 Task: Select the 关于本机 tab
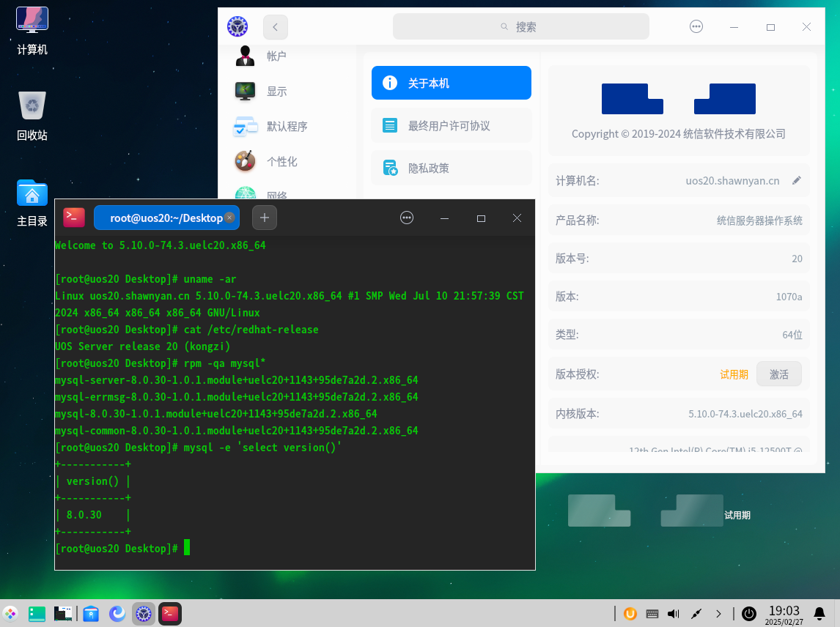click(x=451, y=83)
